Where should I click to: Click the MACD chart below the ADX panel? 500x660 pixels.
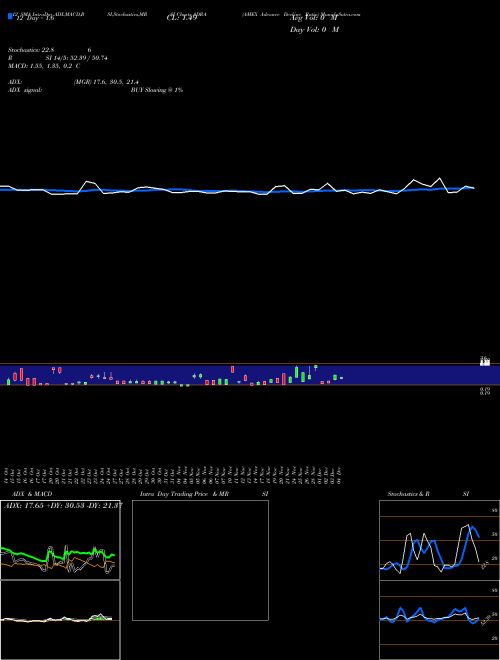click(60, 620)
